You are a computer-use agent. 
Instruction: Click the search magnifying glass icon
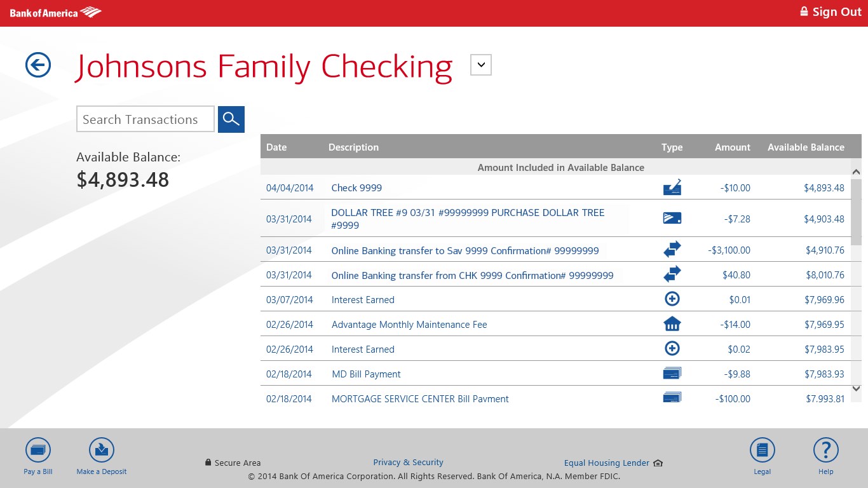coord(231,119)
